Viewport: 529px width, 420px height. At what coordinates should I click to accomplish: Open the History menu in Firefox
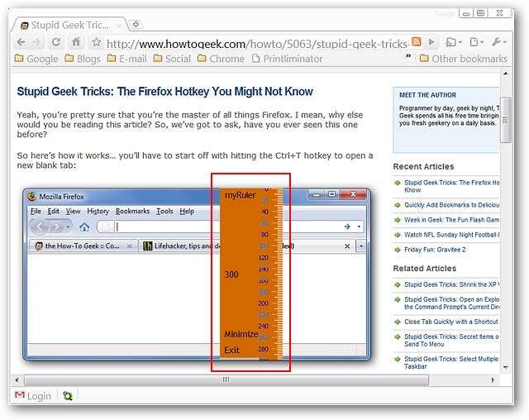(x=98, y=212)
